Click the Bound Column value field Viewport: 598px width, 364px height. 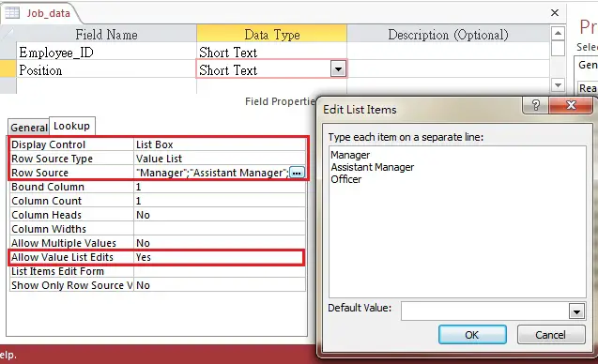pos(220,187)
